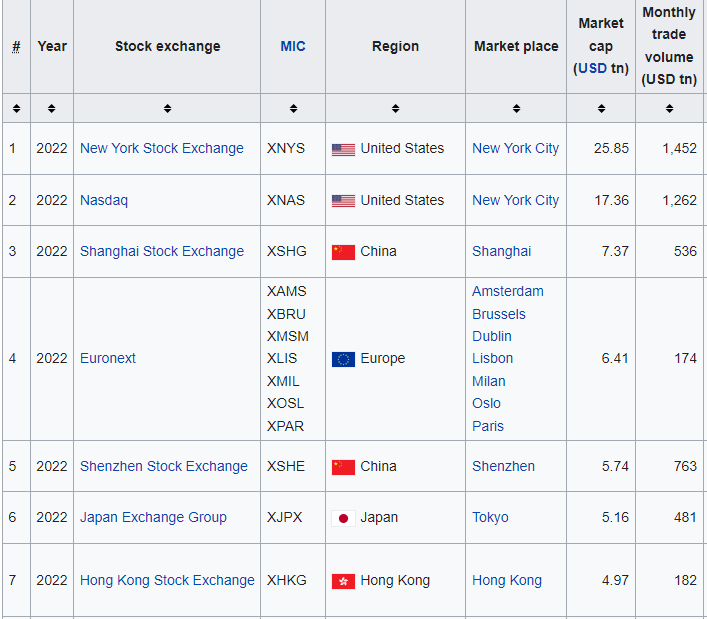
Task: Open the Milan link
Action: pos(489,381)
